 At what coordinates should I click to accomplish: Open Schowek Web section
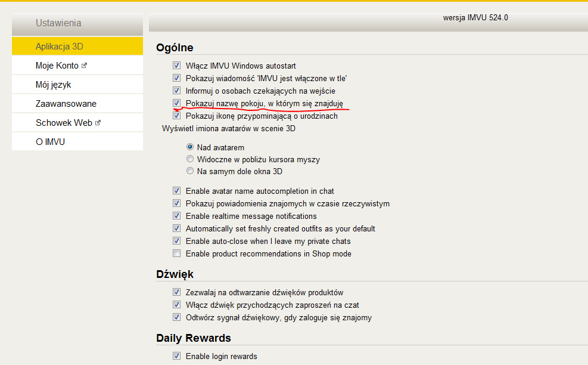click(77, 123)
